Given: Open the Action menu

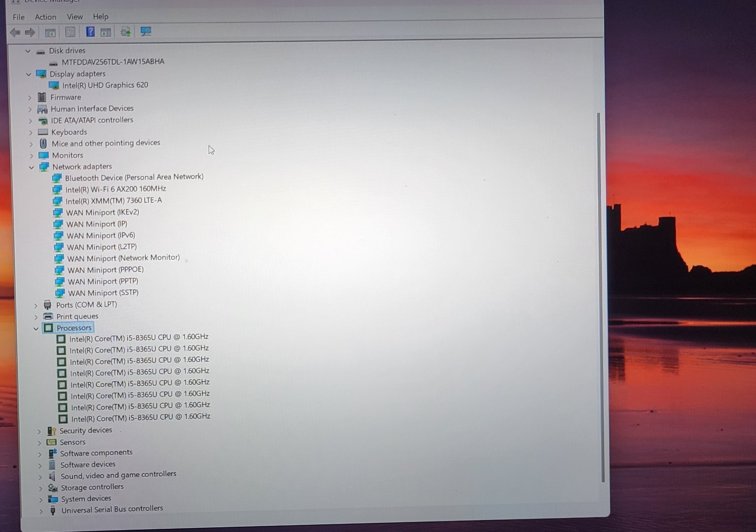Looking at the screenshot, I should [x=45, y=17].
